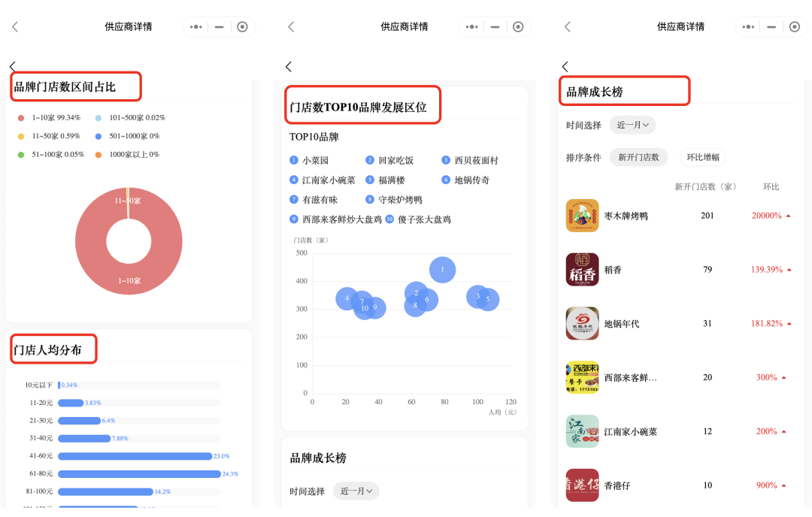812x517 pixels.
Task: Click the 稻香 brand logo
Action: pyautogui.click(x=582, y=270)
